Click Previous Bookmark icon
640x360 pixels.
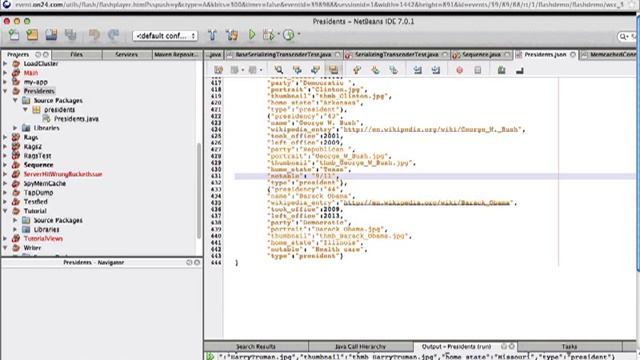click(357, 70)
